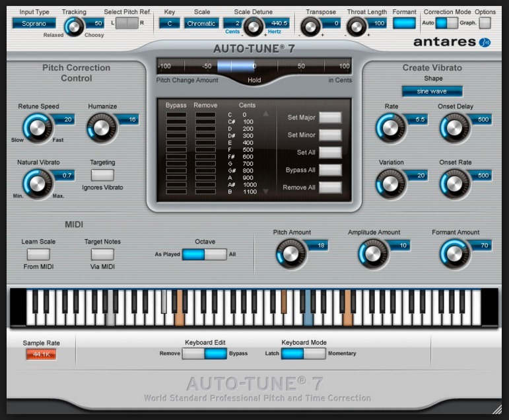Click the Scale Detune knob
The image size is (509, 420).
pyautogui.click(x=254, y=26)
